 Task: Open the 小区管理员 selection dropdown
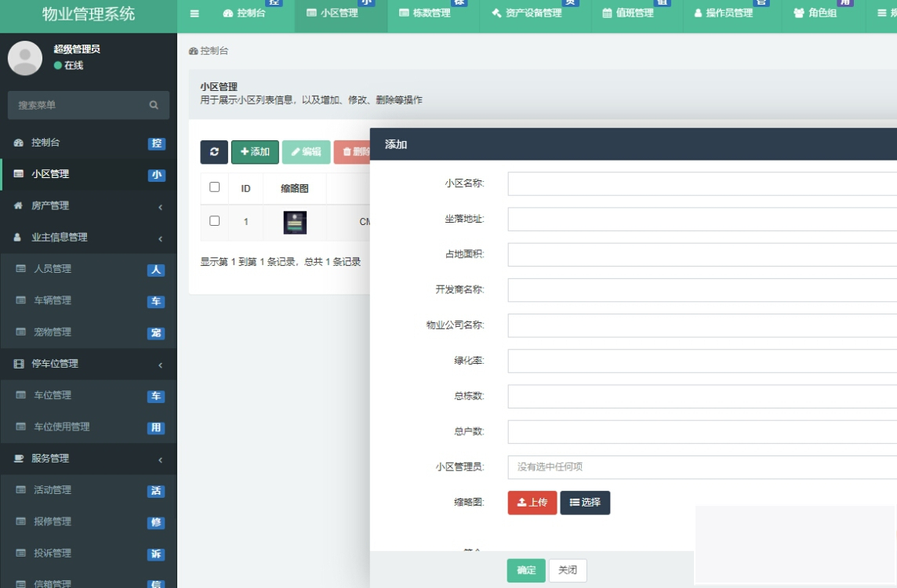(x=627, y=466)
